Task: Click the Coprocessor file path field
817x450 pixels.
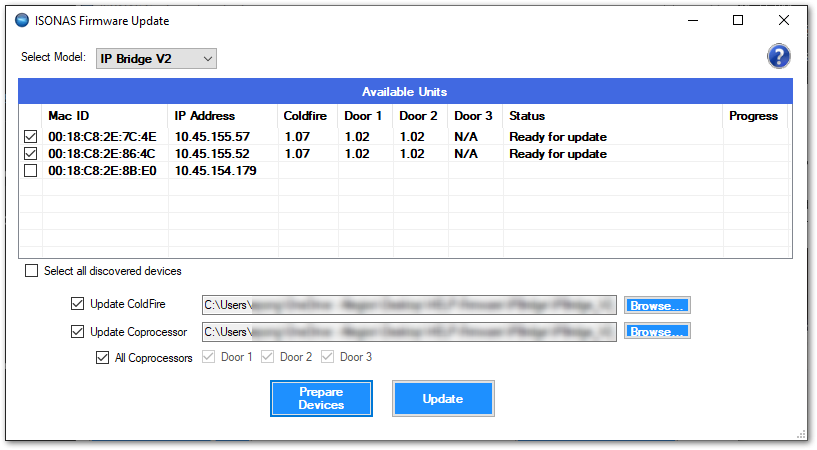Action: (x=409, y=332)
